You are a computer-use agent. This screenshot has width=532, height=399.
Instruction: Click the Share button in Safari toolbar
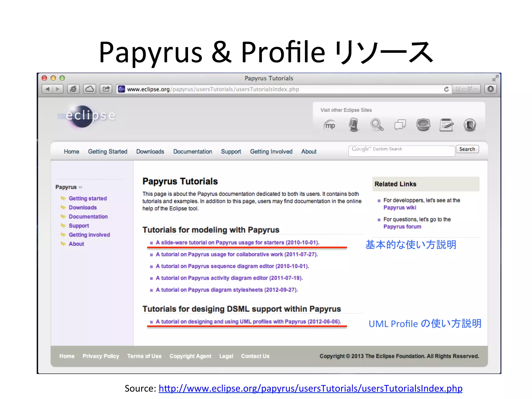pos(106,89)
